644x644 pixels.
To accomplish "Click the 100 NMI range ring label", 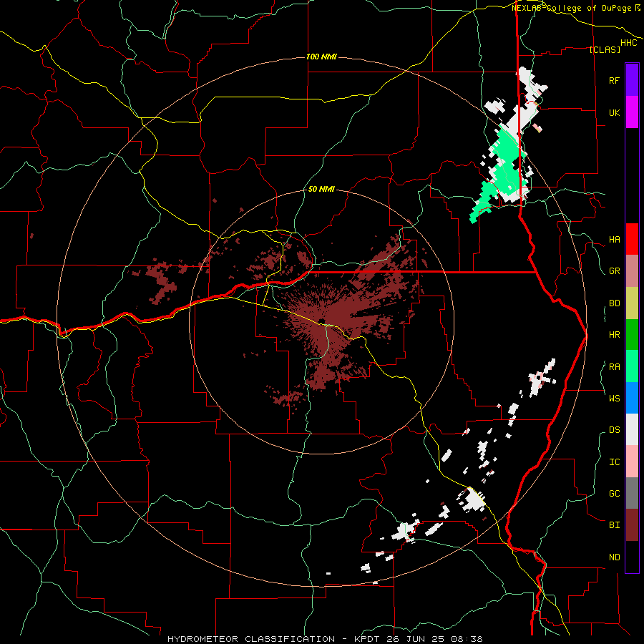I will coord(321,57).
